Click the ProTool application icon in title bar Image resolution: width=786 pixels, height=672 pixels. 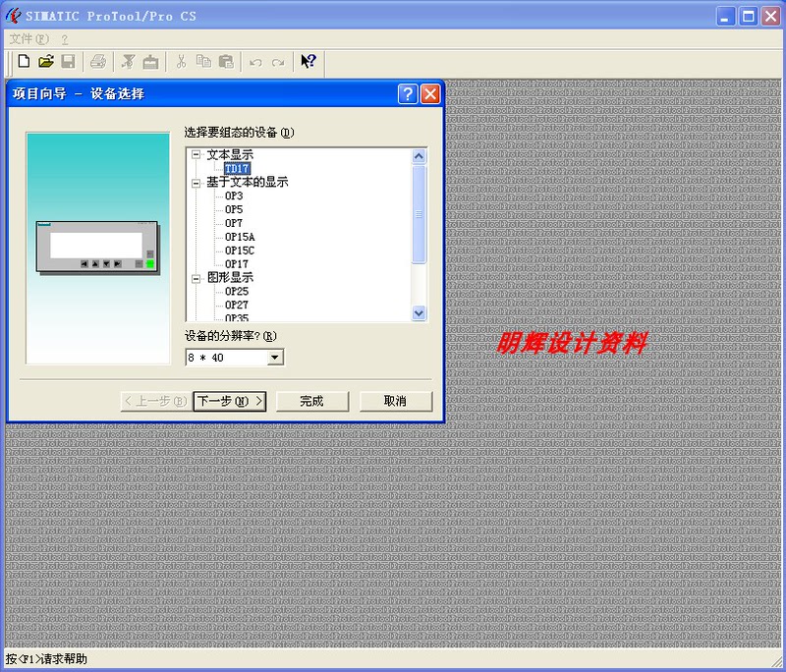click(x=13, y=16)
